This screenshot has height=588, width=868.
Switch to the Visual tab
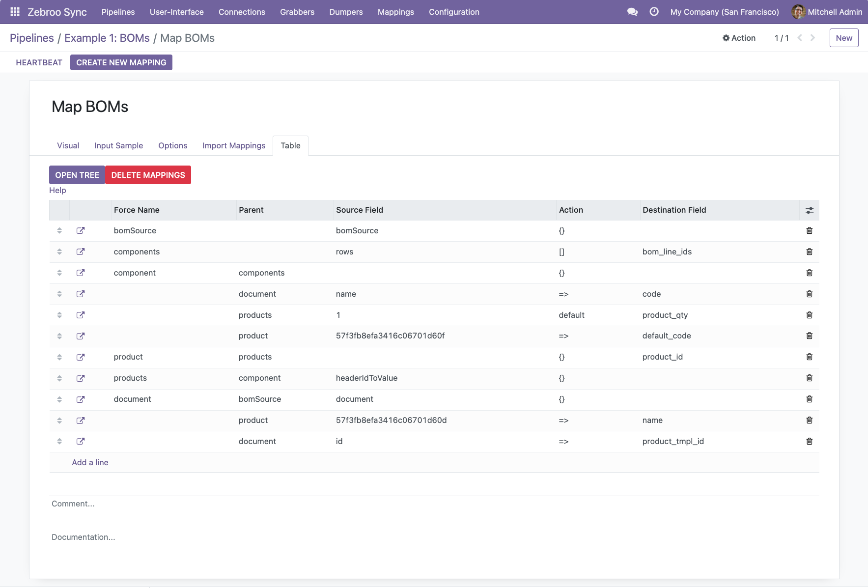click(x=68, y=145)
